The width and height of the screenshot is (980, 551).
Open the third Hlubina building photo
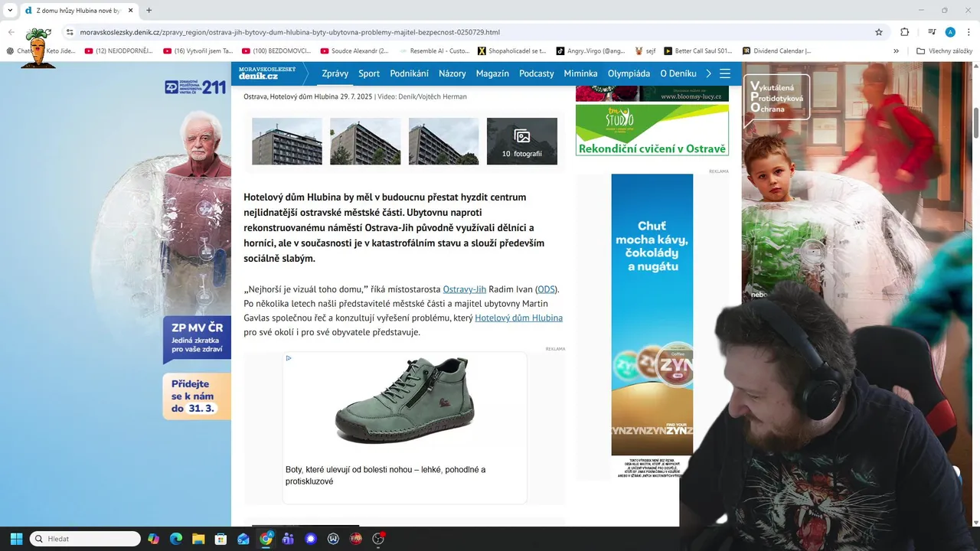444,141
